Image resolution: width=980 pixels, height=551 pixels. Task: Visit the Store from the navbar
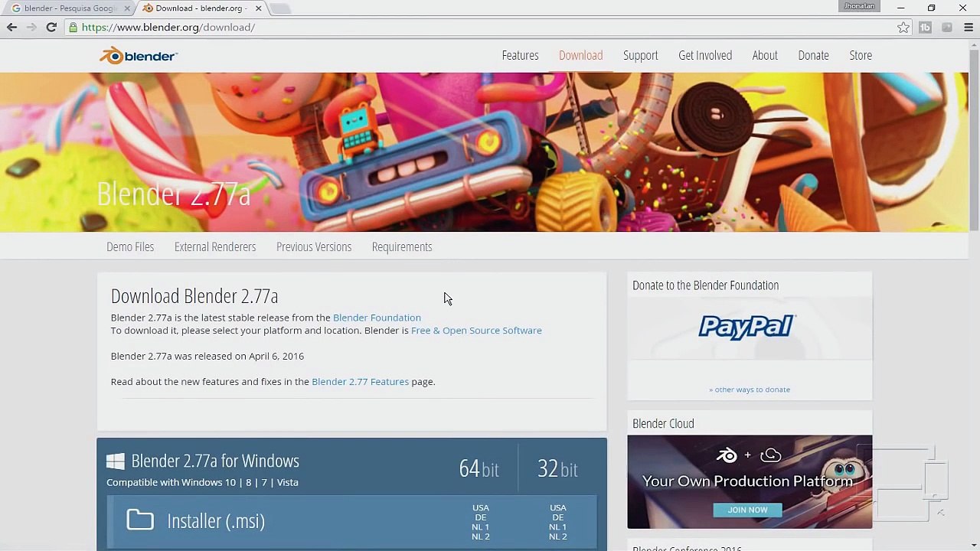861,55
